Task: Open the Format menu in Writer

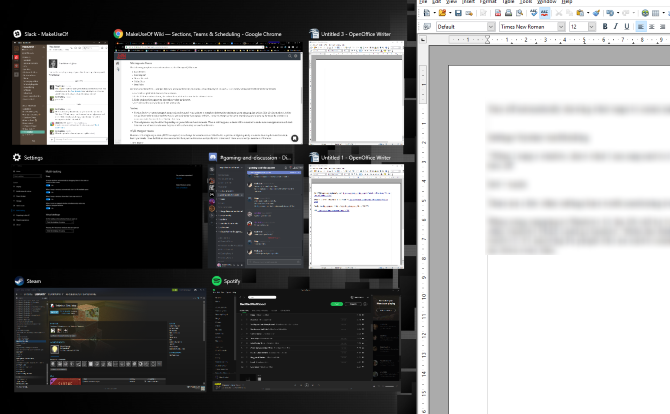Action: click(x=488, y=2)
